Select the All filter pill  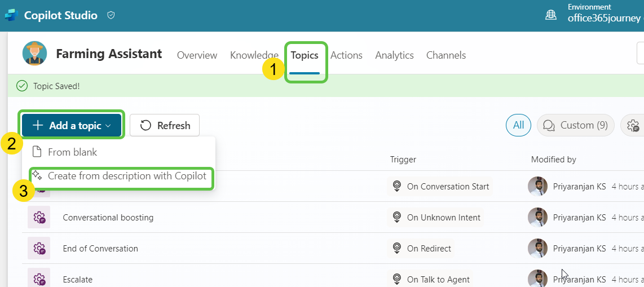pos(518,125)
